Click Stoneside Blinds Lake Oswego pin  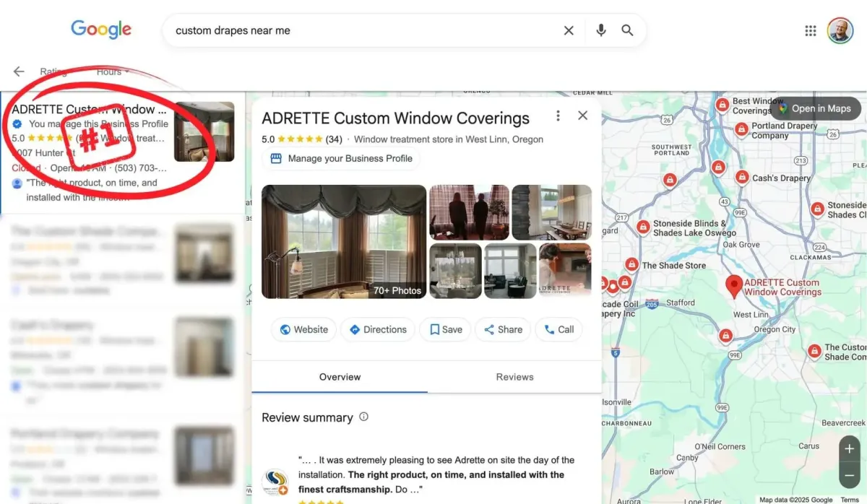point(643,227)
